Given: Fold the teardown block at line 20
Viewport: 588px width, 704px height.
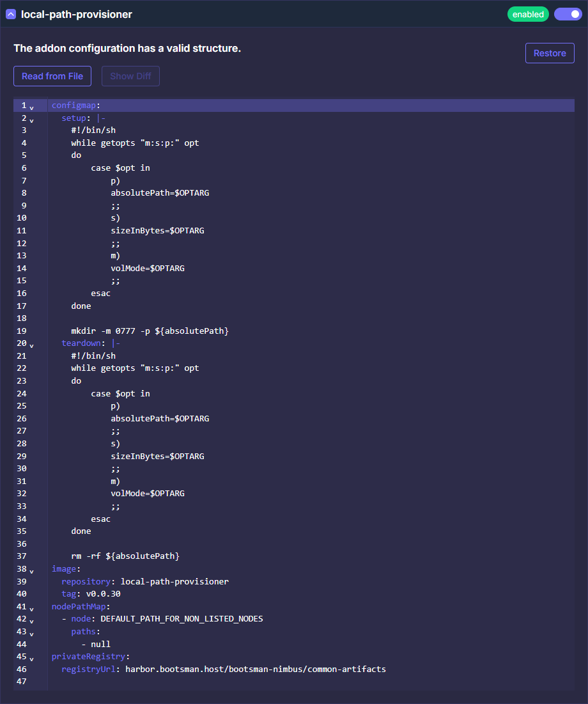Looking at the screenshot, I should [32, 345].
